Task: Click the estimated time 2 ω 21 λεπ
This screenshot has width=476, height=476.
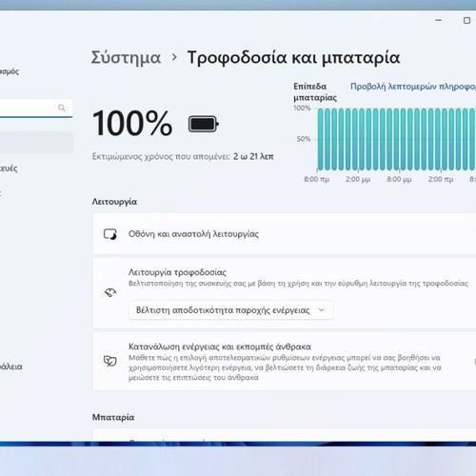Action: [x=253, y=156]
